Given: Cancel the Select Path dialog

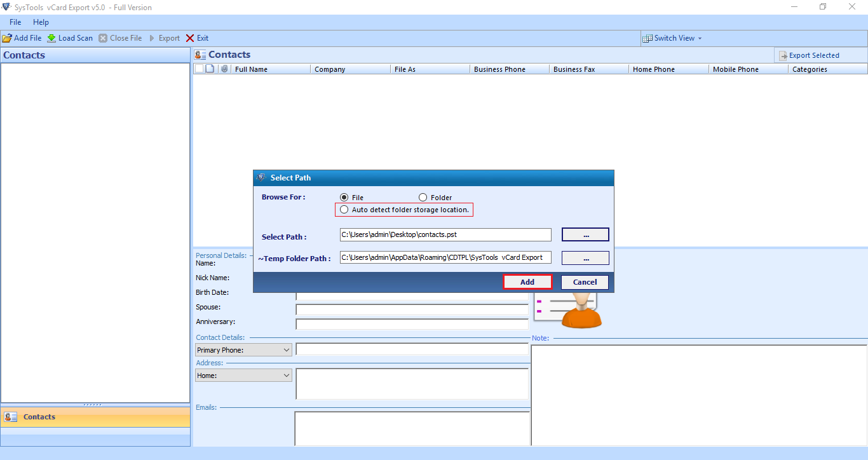Looking at the screenshot, I should click(x=584, y=281).
